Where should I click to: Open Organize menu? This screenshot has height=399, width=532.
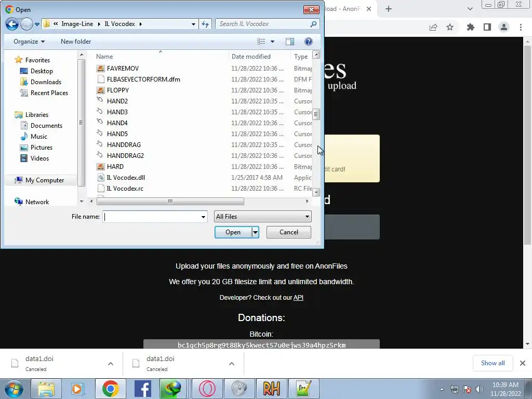29,42
